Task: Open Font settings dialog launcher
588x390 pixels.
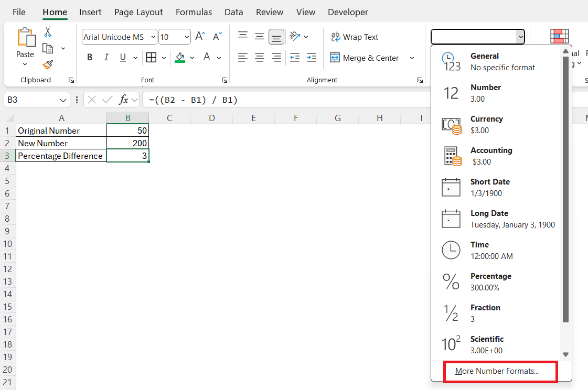Action: [x=224, y=80]
